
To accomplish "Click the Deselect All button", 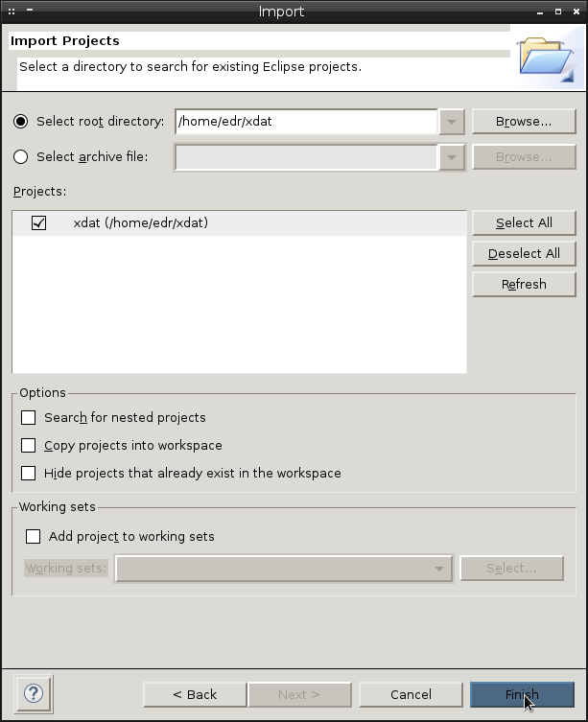I will click(x=524, y=254).
